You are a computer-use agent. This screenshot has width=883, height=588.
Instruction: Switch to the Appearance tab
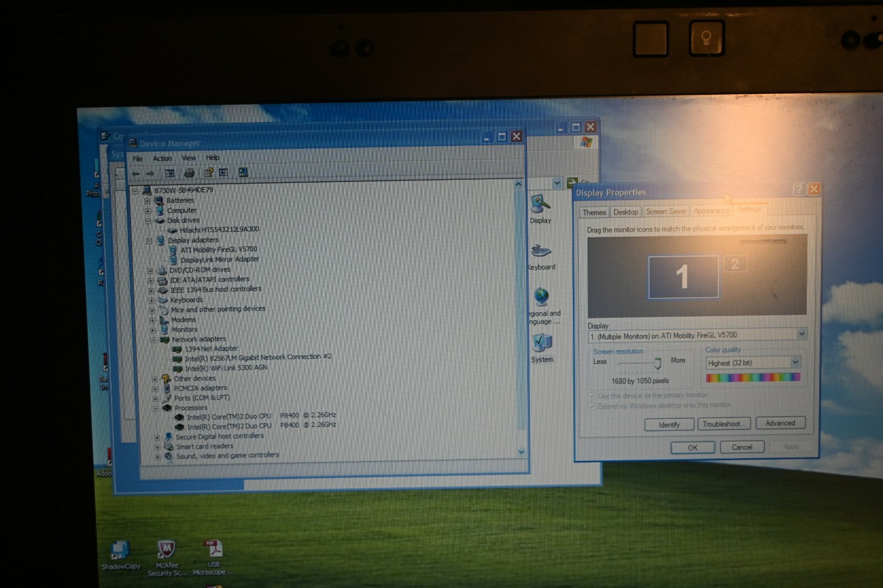[x=712, y=211]
